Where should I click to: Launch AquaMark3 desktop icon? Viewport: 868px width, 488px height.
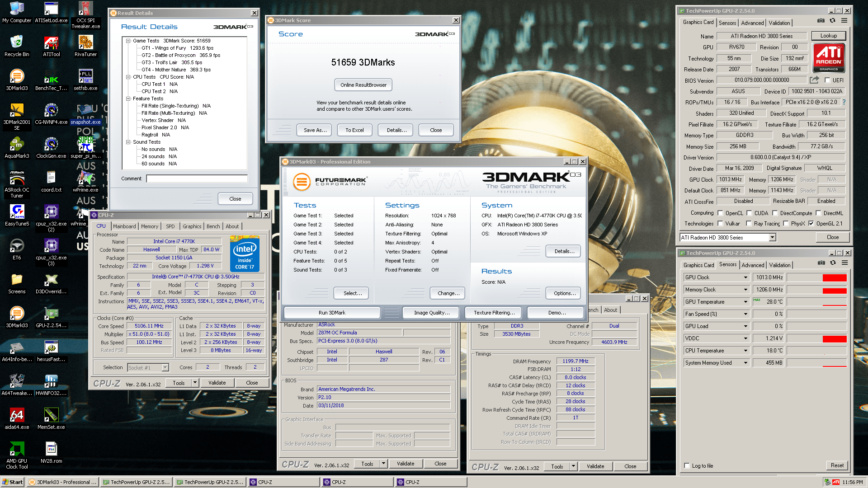pos(17,147)
